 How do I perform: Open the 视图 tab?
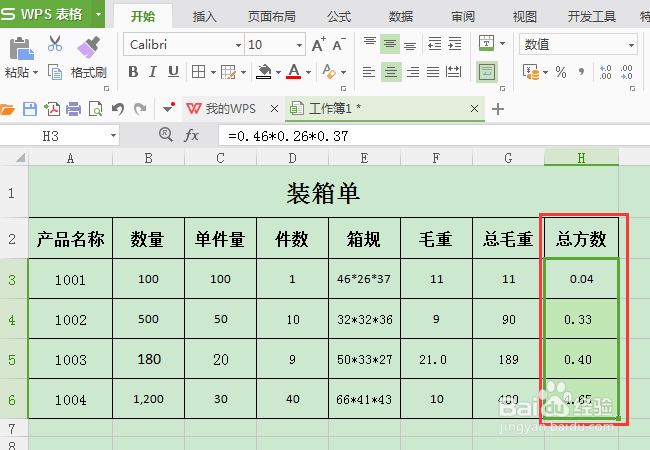click(524, 17)
